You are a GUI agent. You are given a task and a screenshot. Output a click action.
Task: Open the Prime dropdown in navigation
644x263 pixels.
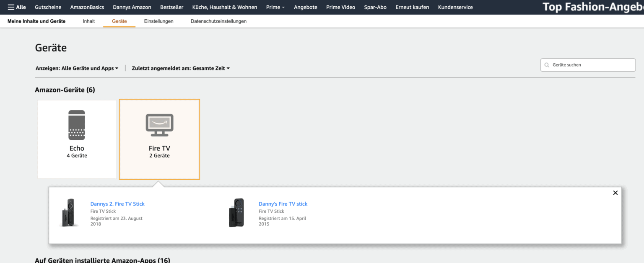[275, 7]
